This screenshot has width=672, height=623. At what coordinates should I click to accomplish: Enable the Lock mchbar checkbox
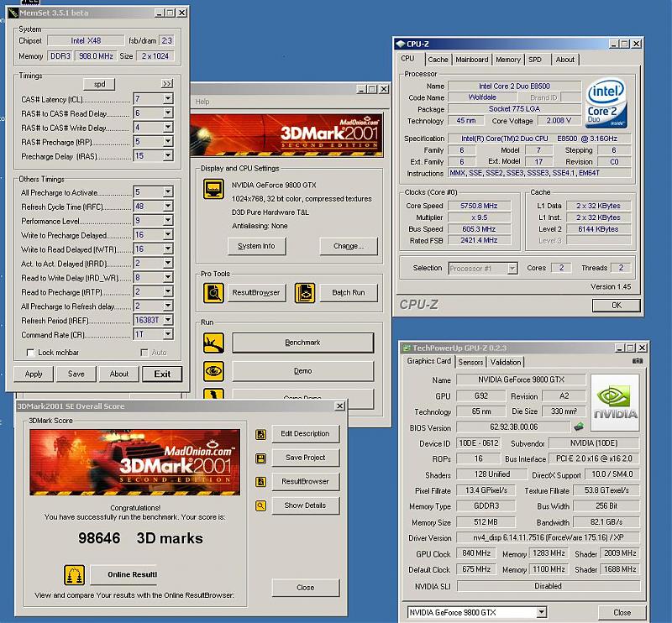tap(29, 353)
